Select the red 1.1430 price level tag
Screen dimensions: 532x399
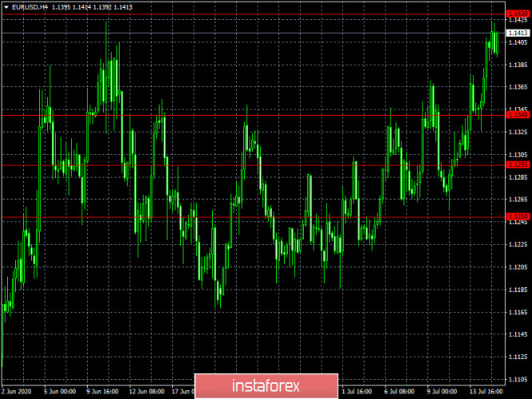[518, 14]
